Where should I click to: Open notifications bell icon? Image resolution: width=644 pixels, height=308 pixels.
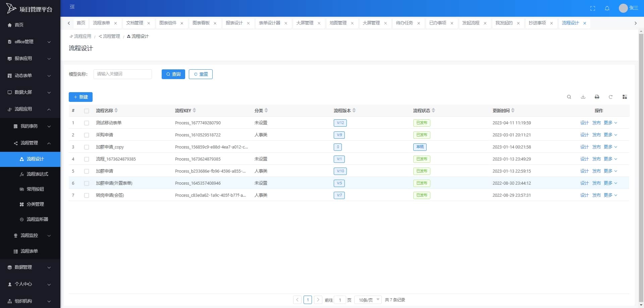(x=607, y=8)
